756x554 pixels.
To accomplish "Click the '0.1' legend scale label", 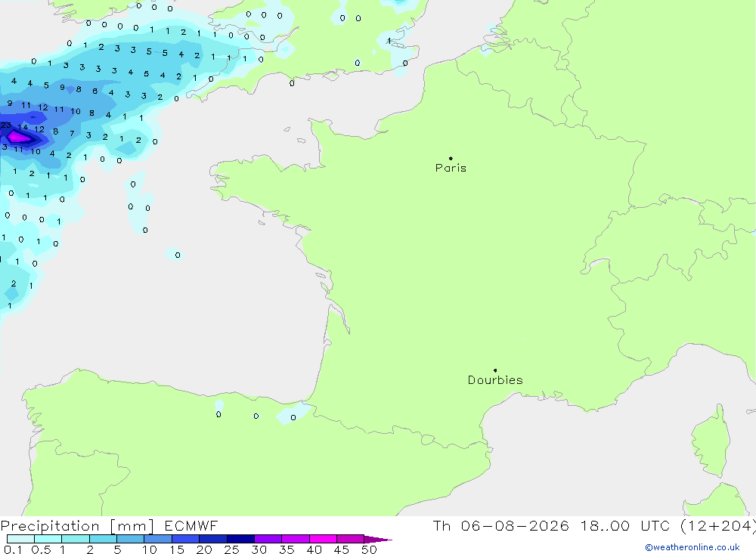I will click(13, 549).
